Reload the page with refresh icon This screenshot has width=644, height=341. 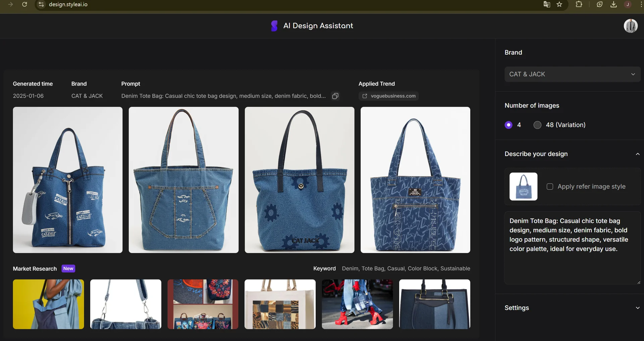(x=24, y=4)
